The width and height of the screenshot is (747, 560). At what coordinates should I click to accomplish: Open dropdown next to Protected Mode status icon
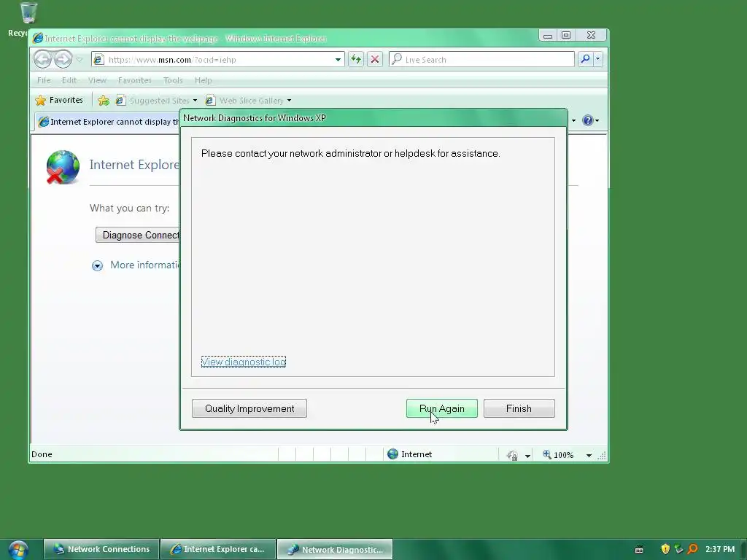528,456
